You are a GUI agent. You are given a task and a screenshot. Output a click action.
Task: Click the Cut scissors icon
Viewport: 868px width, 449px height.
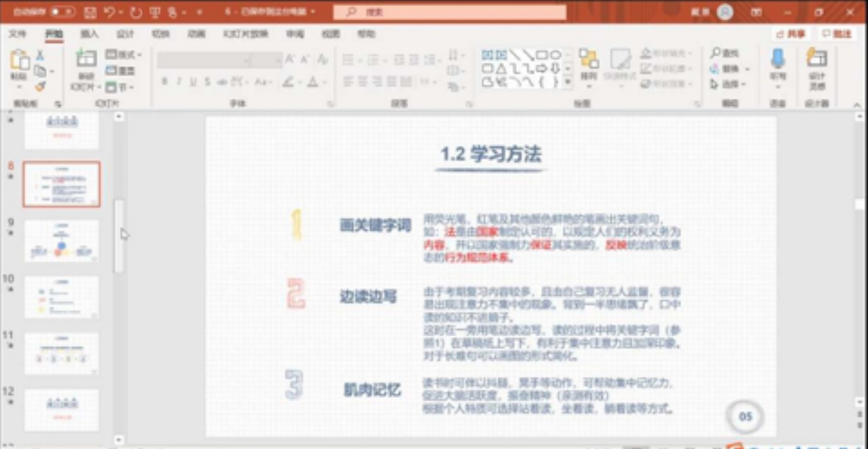40,55
